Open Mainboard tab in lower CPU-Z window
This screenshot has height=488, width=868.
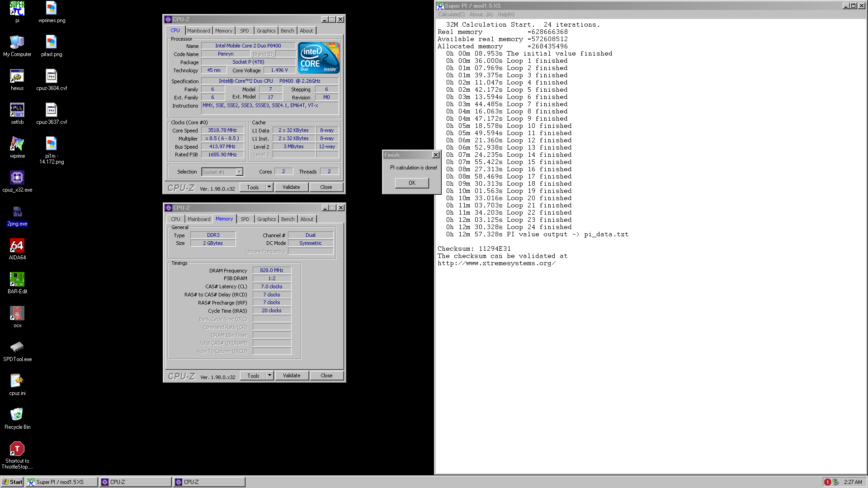coord(199,219)
